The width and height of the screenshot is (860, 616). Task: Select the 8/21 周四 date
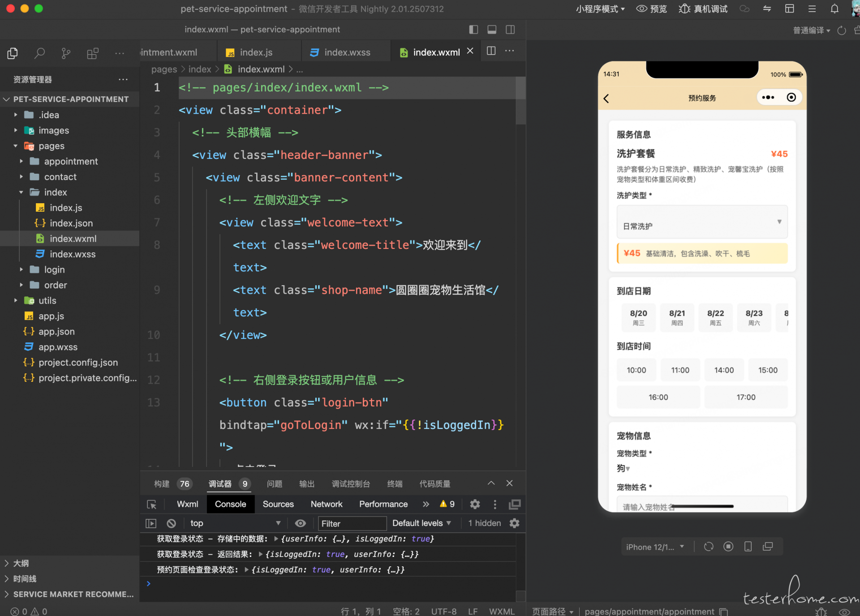[677, 317]
